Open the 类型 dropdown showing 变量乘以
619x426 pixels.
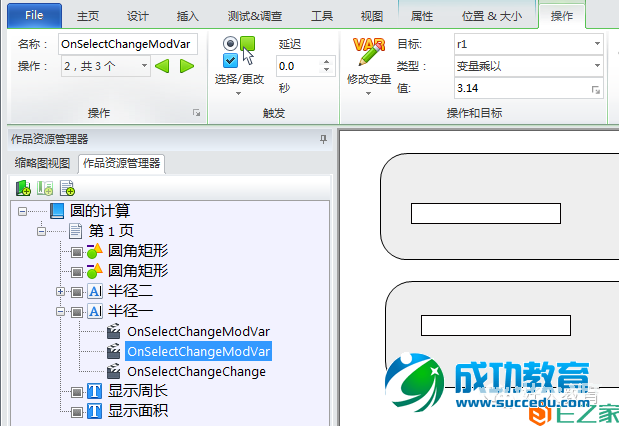click(x=529, y=66)
